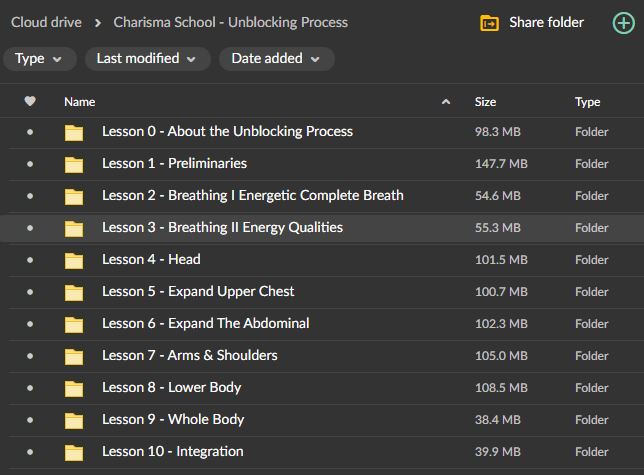Click the Lesson 0 folder icon
Image resolution: width=644 pixels, height=475 pixels.
click(x=74, y=132)
